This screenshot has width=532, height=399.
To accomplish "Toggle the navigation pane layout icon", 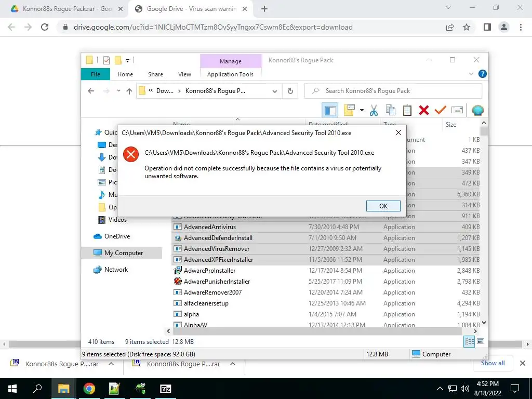I will click(330, 110).
